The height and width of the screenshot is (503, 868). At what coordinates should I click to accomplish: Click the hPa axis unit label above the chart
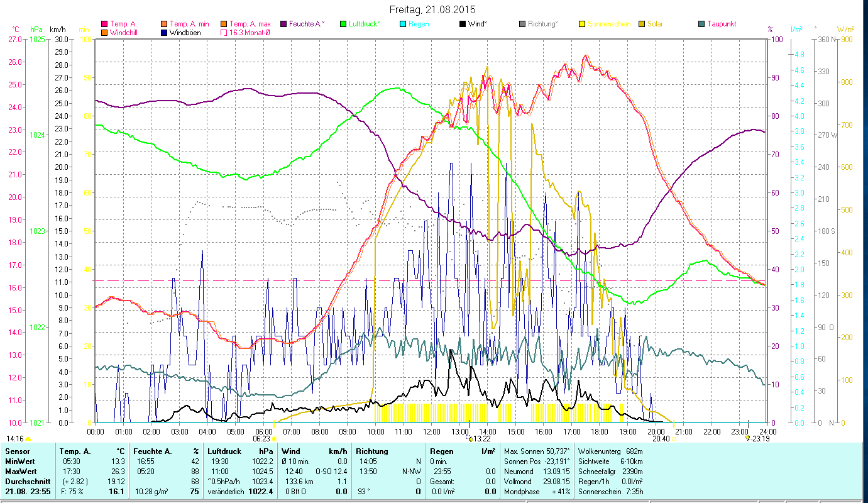pos(36,30)
